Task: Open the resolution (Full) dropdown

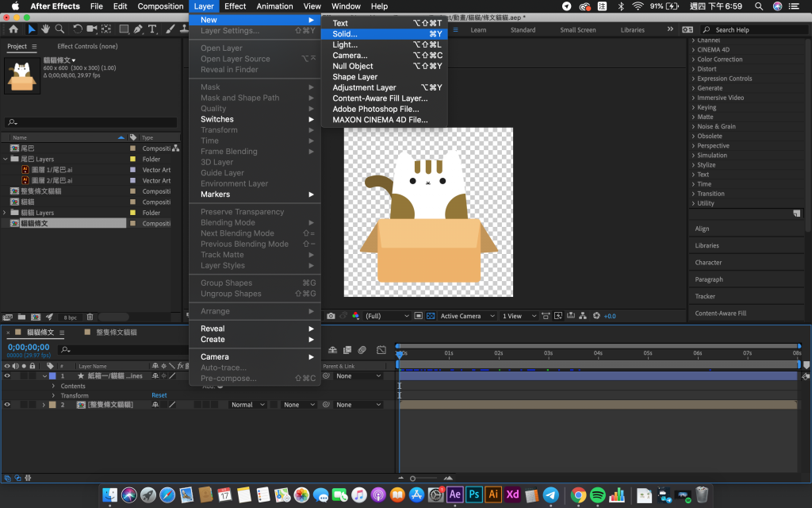Action: (x=387, y=316)
